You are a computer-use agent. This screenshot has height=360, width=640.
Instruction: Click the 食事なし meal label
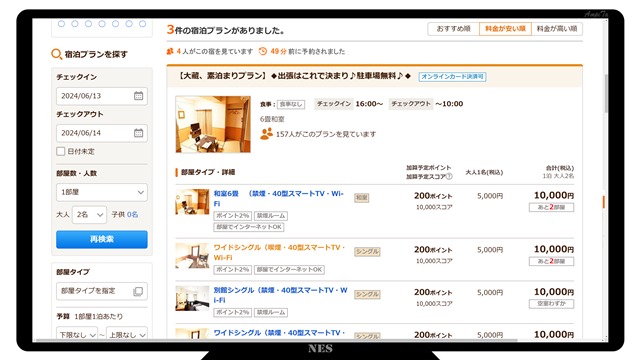[291, 104]
